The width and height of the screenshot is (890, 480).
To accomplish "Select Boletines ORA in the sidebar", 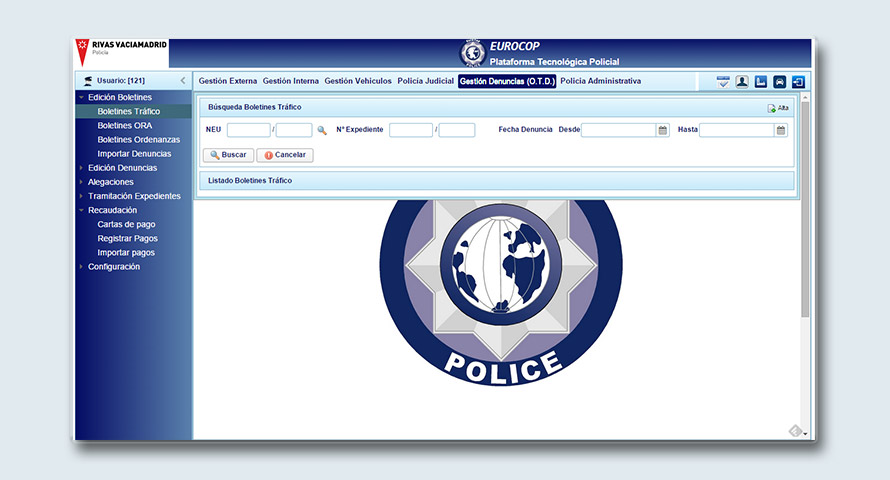I will point(125,126).
